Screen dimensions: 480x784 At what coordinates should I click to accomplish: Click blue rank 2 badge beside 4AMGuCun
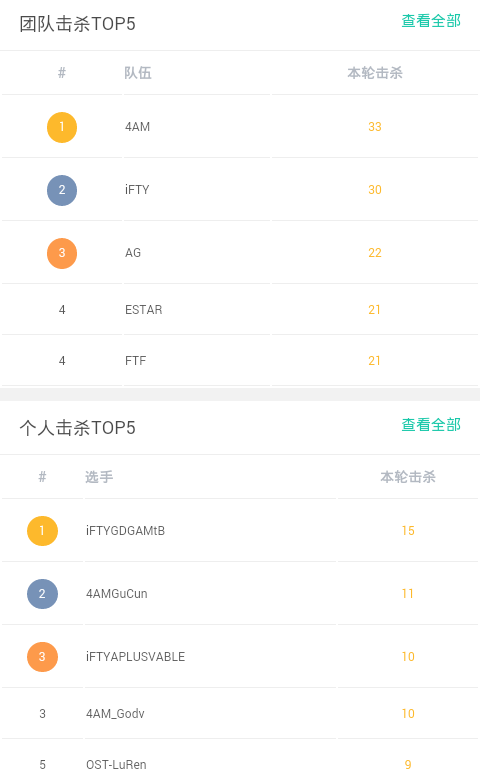(42, 594)
